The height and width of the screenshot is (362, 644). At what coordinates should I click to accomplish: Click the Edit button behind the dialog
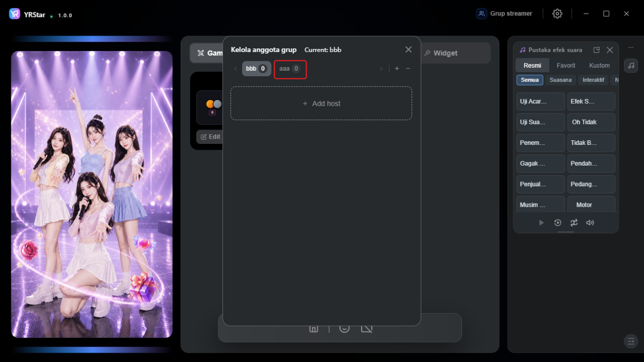210,137
